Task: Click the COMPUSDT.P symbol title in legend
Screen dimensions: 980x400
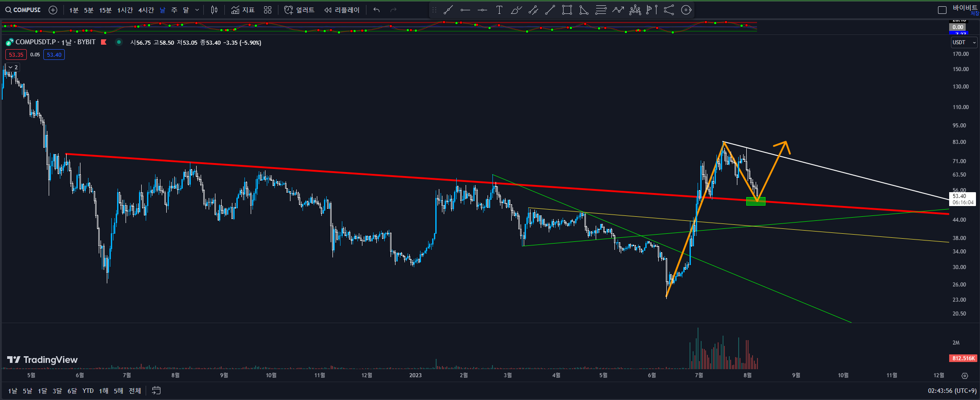Action: tap(36, 42)
